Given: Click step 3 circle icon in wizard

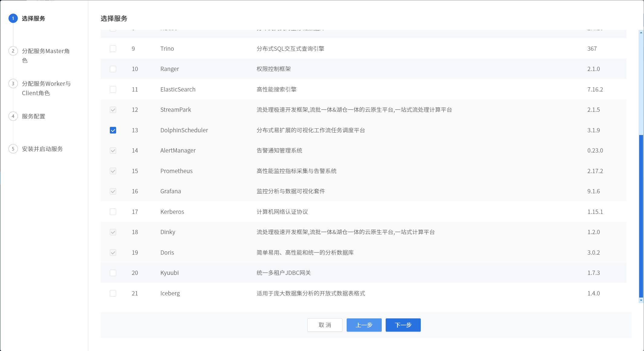Looking at the screenshot, I should 13,84.
